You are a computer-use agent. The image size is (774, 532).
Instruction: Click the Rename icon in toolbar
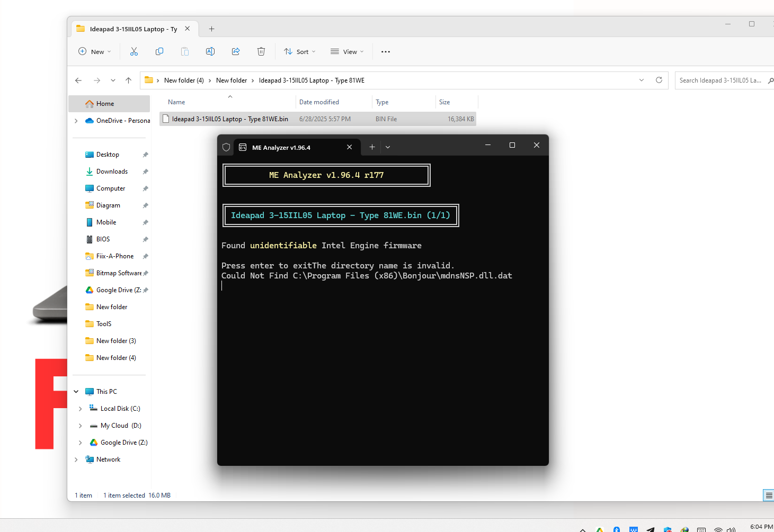[210, 51]
